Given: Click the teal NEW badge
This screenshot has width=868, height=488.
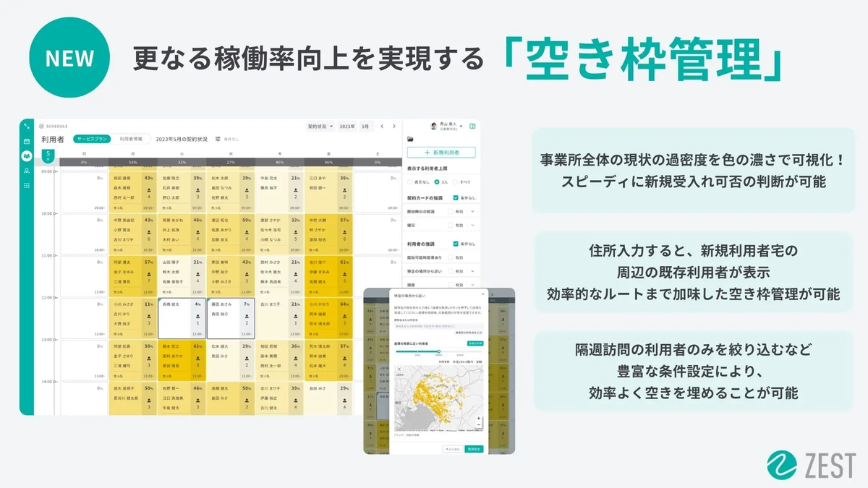Looking at the screenshot, I should point(70,58).
